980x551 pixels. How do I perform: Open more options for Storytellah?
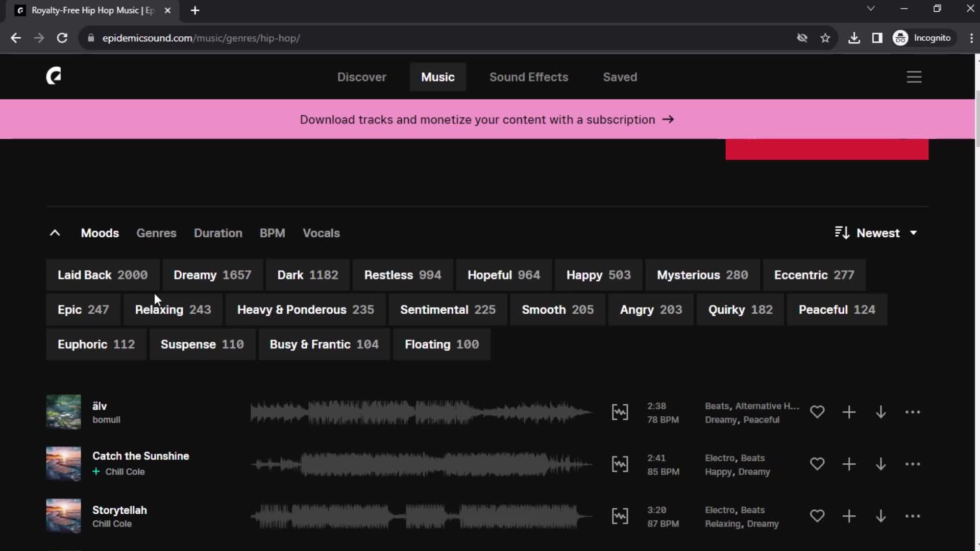(x=913, y=516)
